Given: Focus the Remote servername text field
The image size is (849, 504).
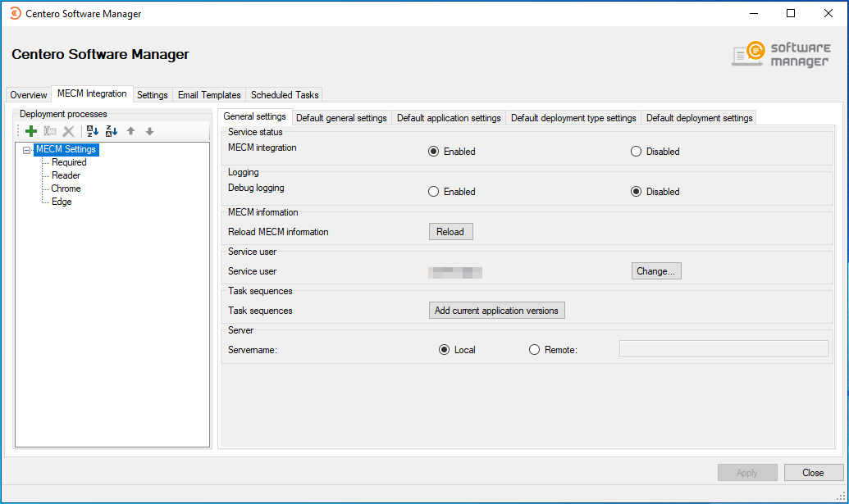Looking at the screenshot, I should pyautogui.click(x=723, y=348).
